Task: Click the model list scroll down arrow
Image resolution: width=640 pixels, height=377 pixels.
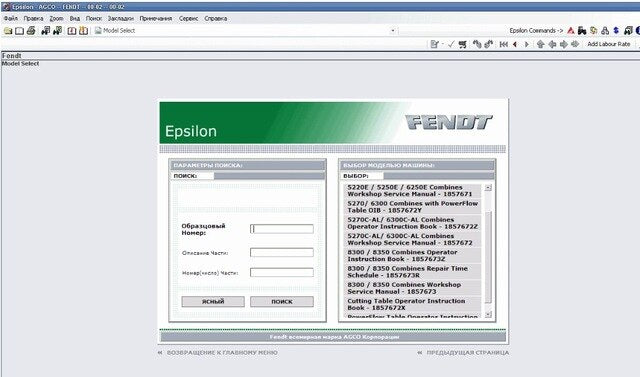Action: [488, 314]
